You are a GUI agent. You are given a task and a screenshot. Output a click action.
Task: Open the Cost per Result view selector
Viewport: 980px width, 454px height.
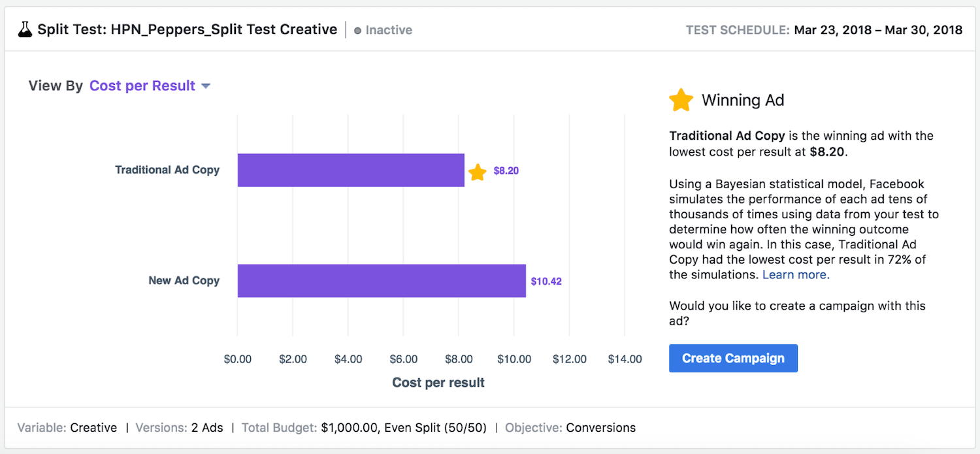(x=142, y=86)
